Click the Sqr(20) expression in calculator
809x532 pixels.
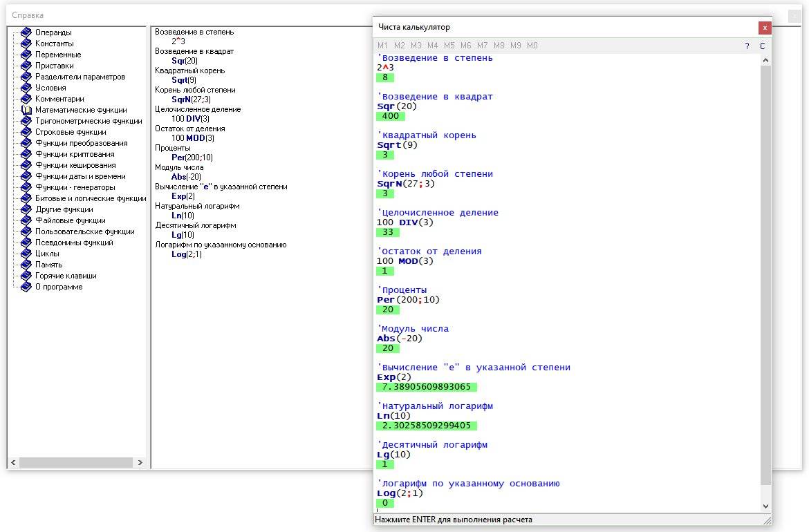(397, 106)
